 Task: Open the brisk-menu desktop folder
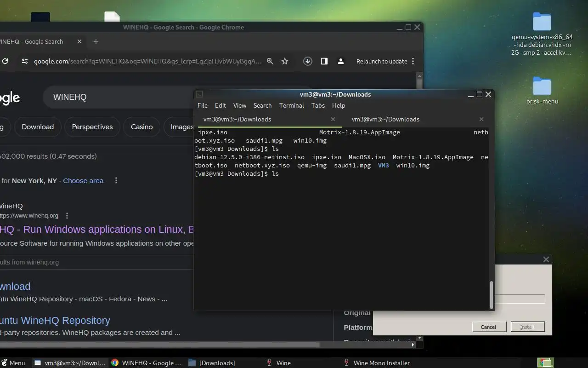[x=542, y=90]
